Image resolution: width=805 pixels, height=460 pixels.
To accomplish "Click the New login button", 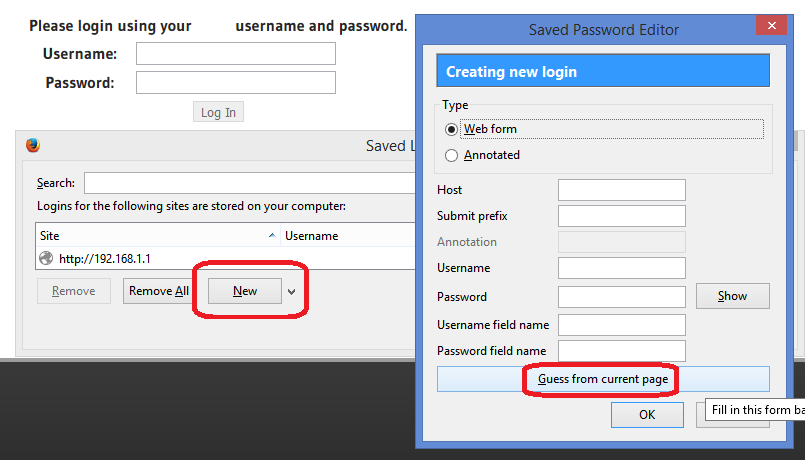I will coord(245,291).
